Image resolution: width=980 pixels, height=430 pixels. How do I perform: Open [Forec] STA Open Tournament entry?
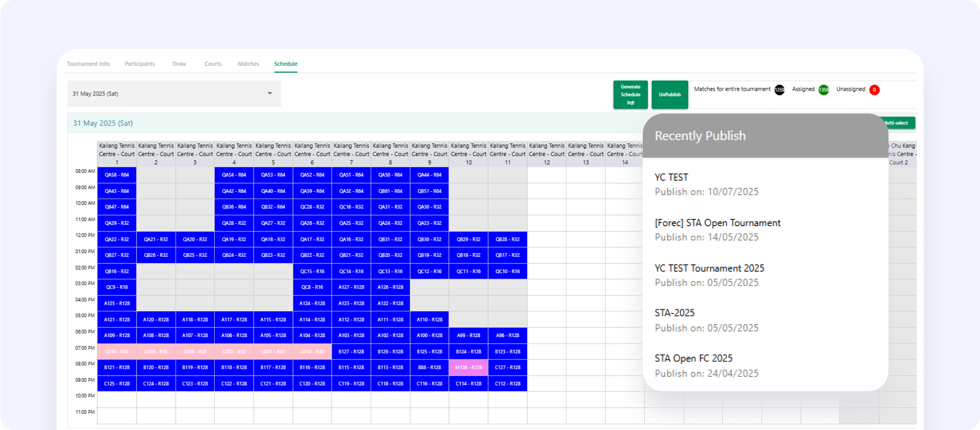pyautogui.click(x=717, y=223)
